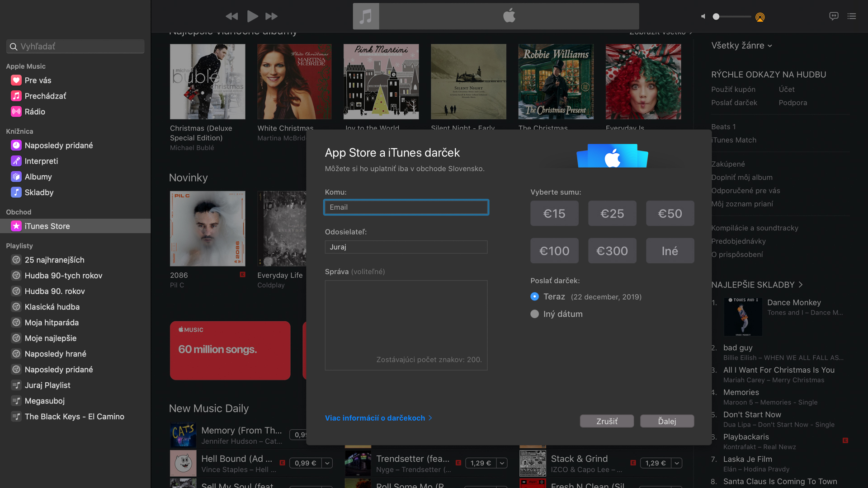Choose the €15 gift amount
This screenshot has width=868, height=488.
[554, 213]
